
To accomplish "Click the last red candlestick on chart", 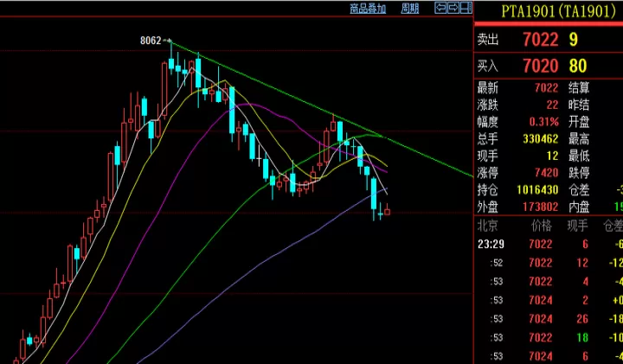I will [388, 211].
